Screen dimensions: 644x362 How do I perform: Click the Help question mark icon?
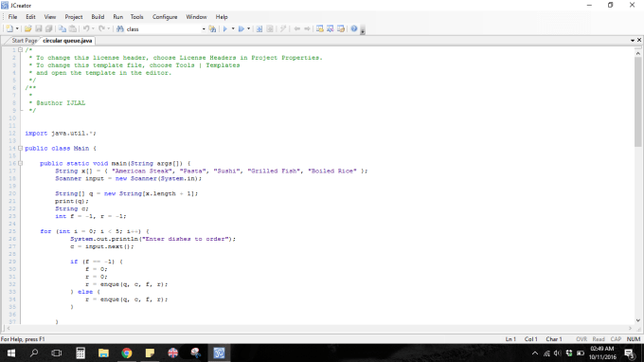point(354,28)
